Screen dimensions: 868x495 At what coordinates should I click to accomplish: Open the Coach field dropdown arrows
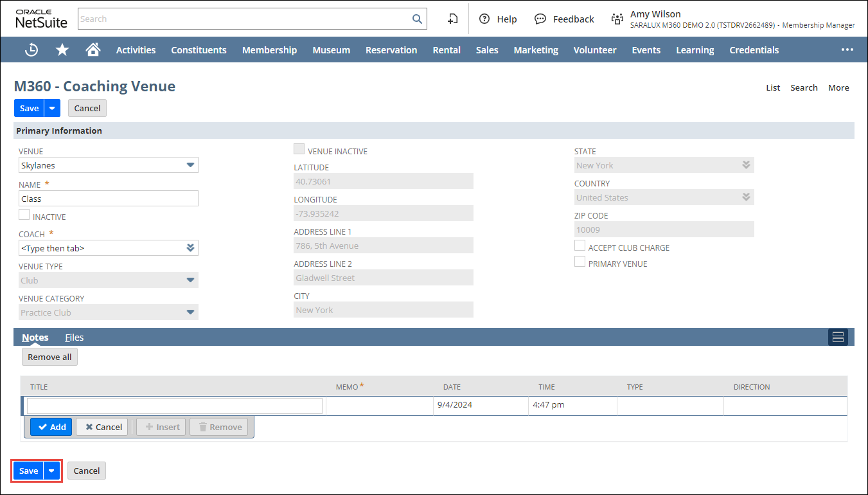190,248
